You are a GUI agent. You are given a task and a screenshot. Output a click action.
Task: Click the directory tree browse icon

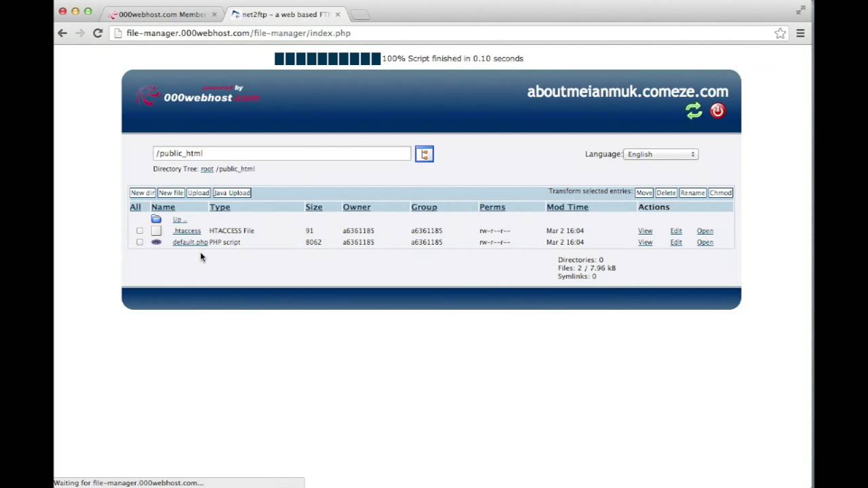coord(425,154)
